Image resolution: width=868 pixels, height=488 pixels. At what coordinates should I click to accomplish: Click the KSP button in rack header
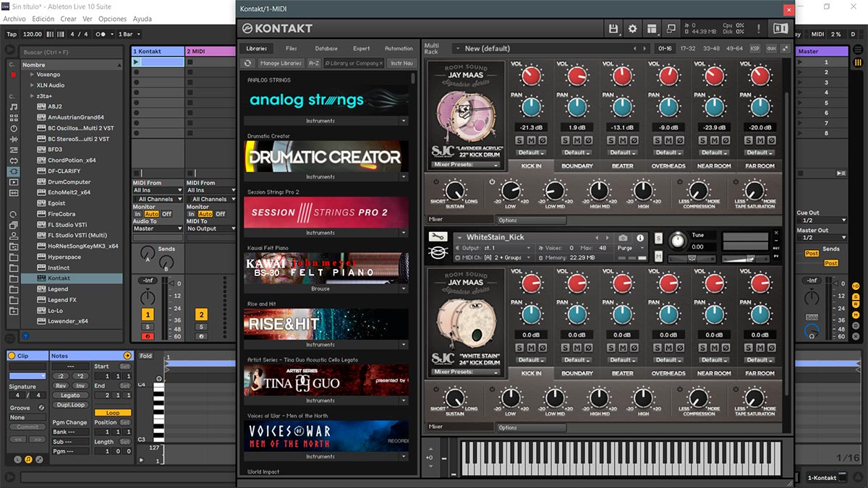[755, 48]
